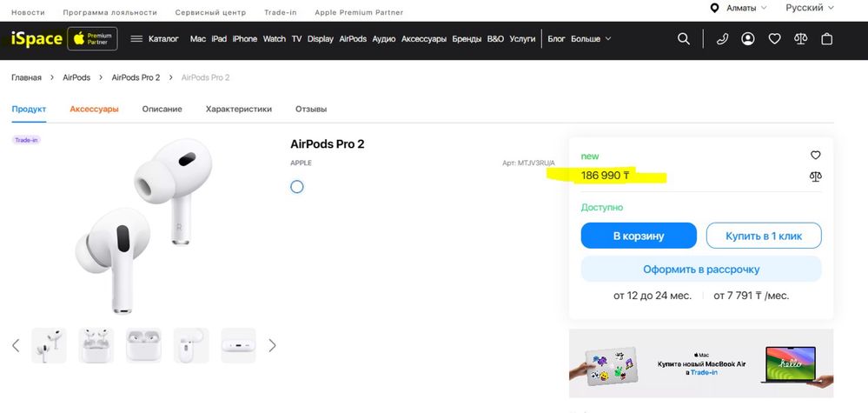Image resolution: width=868 pixels, height=413 pixels.
Task: Open the MacBook Air Trade-in banner
Action: tap(701, 363)
